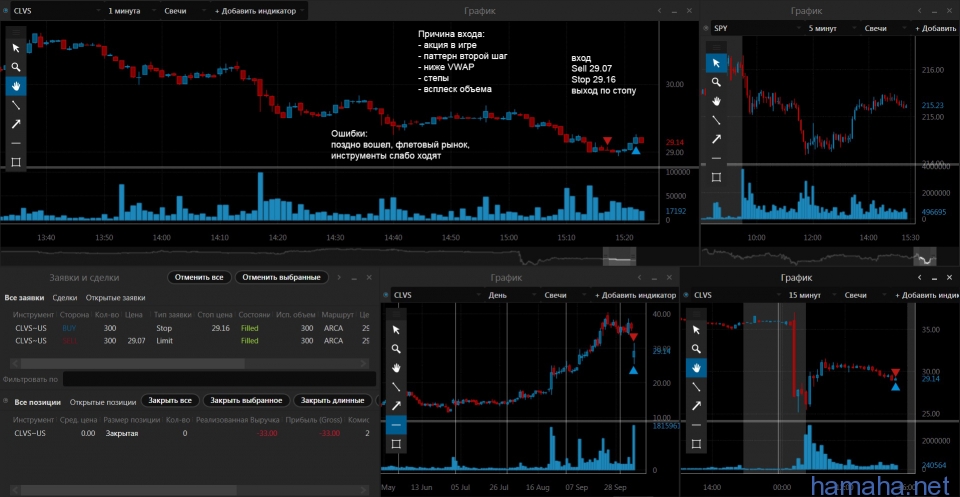
Task: Click range navigator handle under CLVS 1-minute chart
Action: pyautogui.click(x=620, y=256)
